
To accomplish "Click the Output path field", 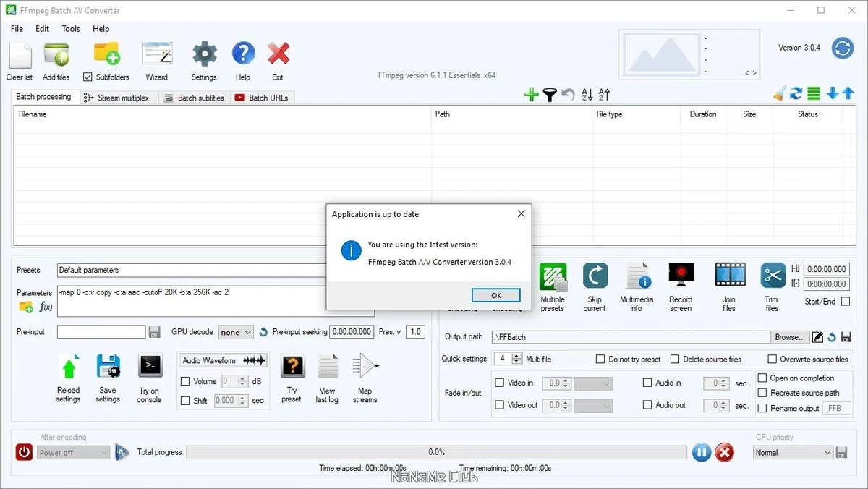I will click(631, 337).
